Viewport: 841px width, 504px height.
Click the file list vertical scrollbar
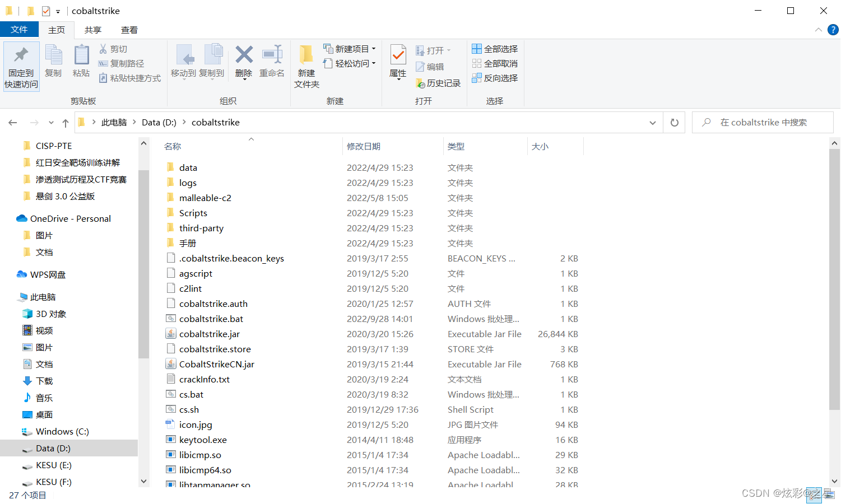tap(835, 280)
